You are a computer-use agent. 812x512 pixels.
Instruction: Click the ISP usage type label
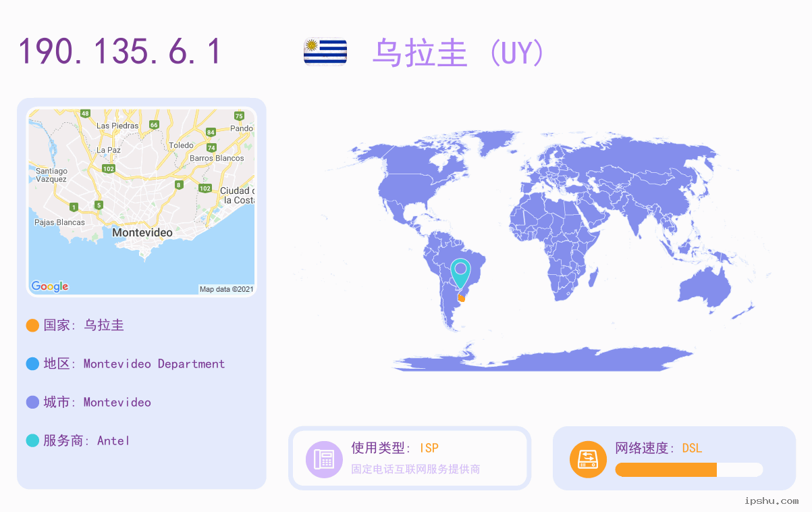[x=429, y=448]
